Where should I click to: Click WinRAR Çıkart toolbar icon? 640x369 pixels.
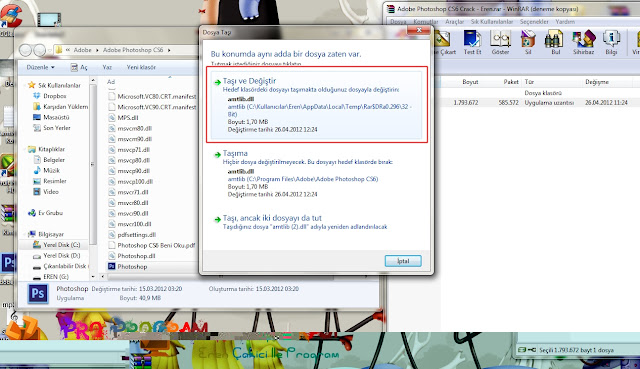pyautogui.click(x=444, y=42)
